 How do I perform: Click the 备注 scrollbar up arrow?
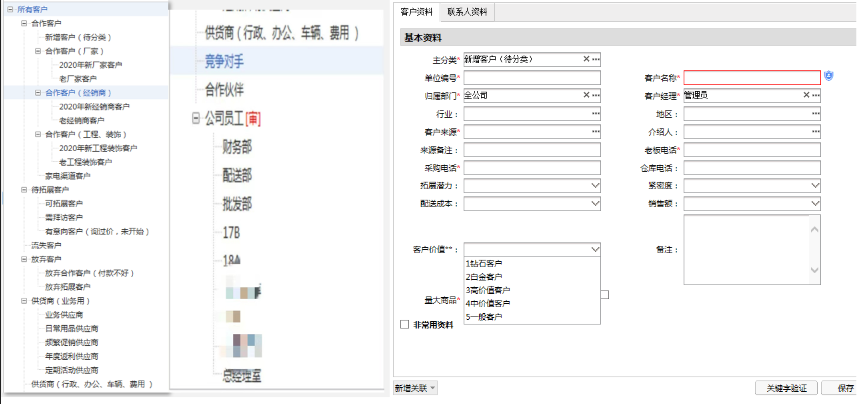click(815, 228)
